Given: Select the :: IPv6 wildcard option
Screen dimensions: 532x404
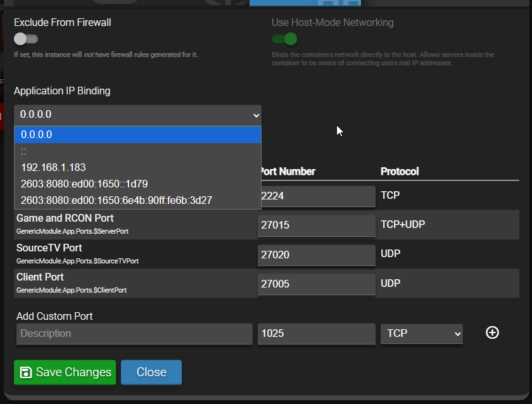Looking at the screenshot, I should pyautogui.click(x=137, y=151).
